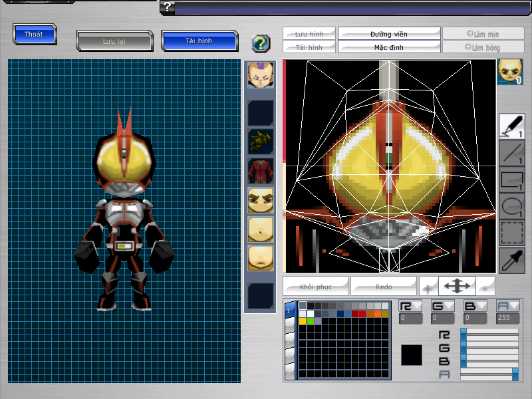Click the Lưu hình button

[x=309, y=34]
